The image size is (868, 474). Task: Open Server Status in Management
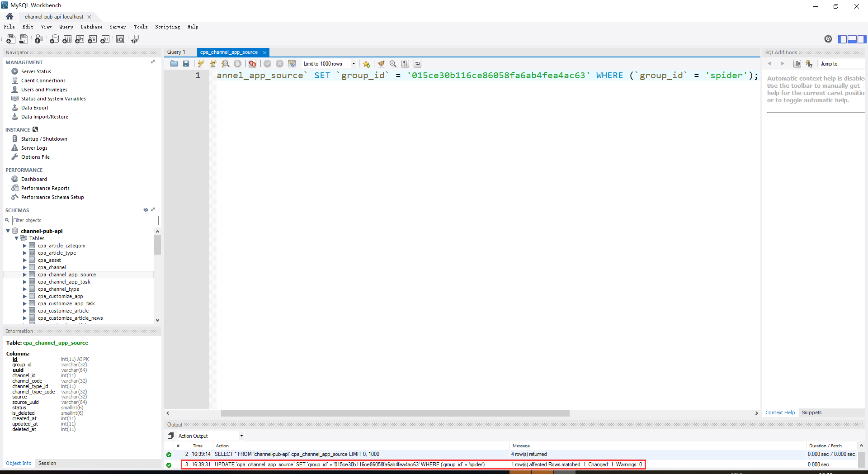click(x=36, y=71)
